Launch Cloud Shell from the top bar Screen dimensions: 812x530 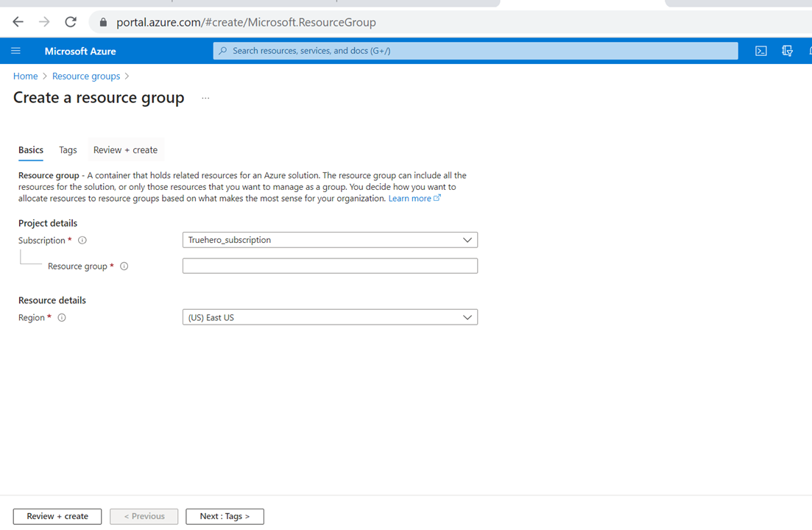tap(761, 51)
